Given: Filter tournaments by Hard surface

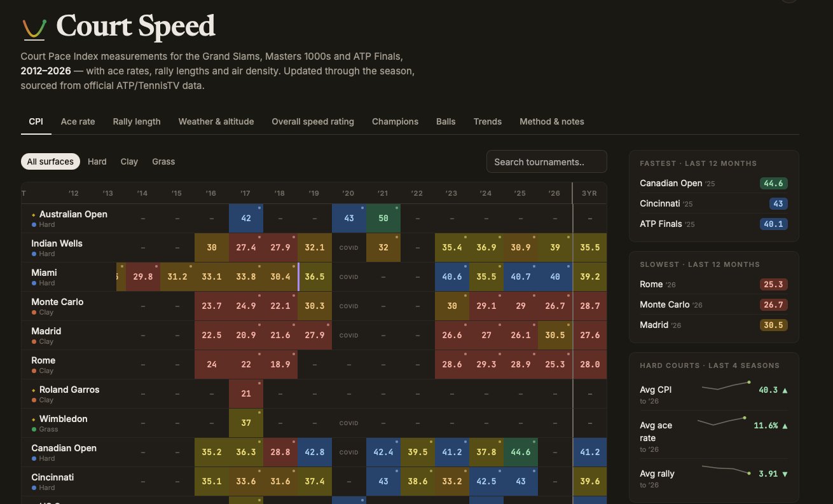Looking at the screenshot, I should [97, 161].
